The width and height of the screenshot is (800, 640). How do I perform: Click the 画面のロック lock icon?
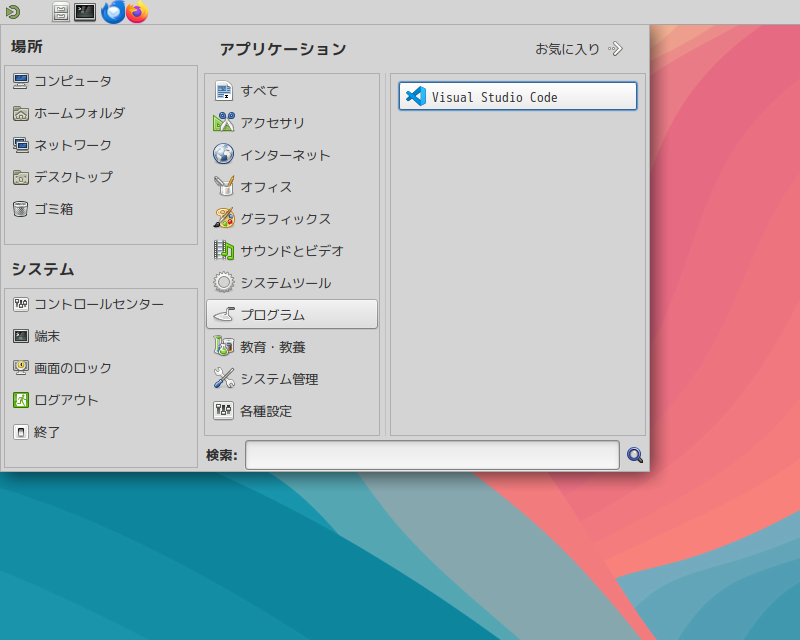click(20, 368)
